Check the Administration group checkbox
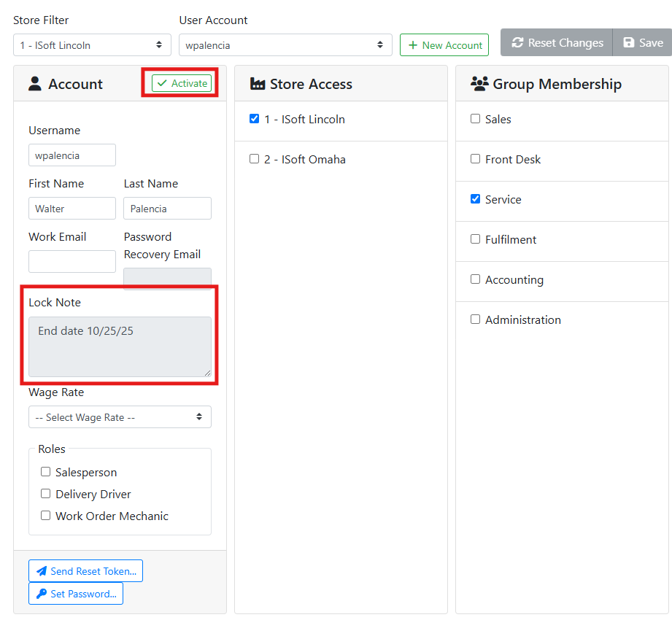The width and height of the screenshot is (672, 620). [476, 319]
